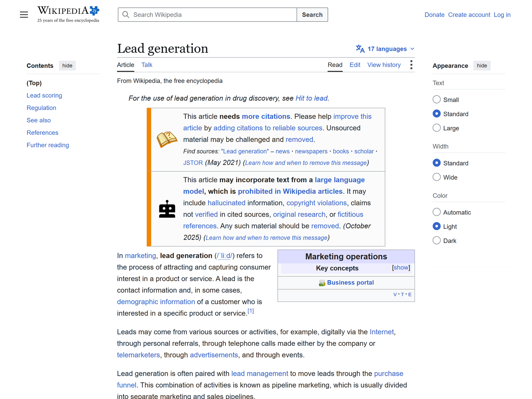Open the hallucinated link

(226, 203)
